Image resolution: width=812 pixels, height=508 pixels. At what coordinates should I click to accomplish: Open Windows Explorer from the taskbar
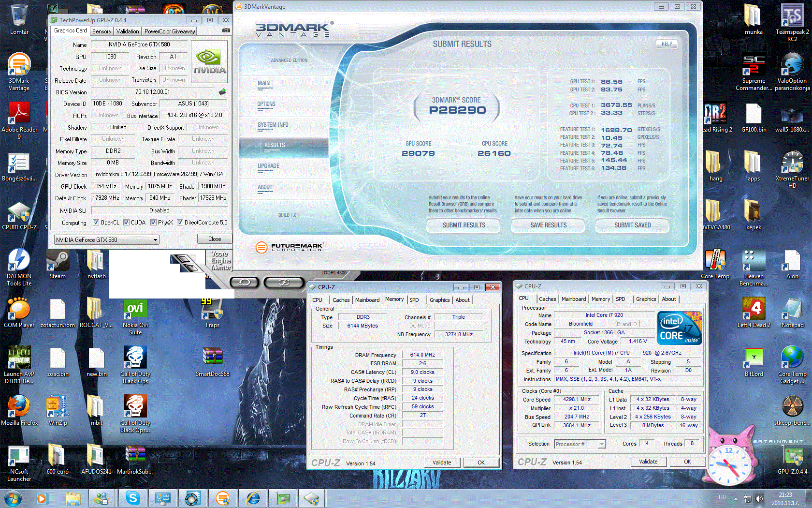72,498
